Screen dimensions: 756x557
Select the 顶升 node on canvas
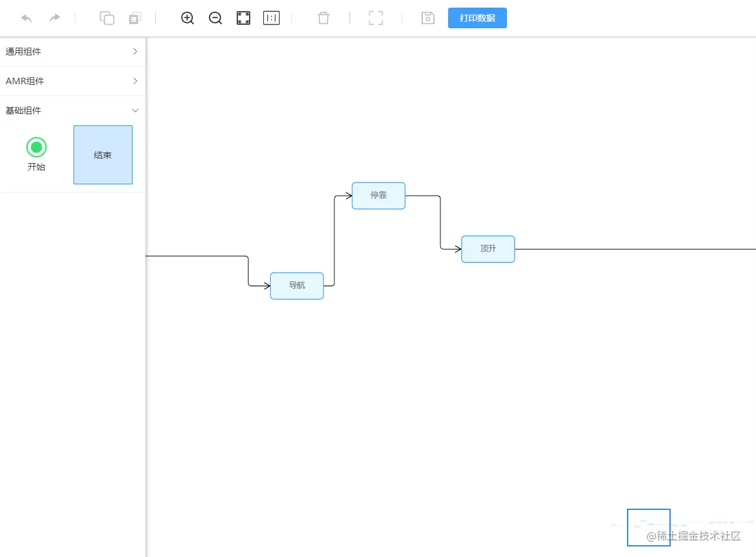click(x=488, y=249)
